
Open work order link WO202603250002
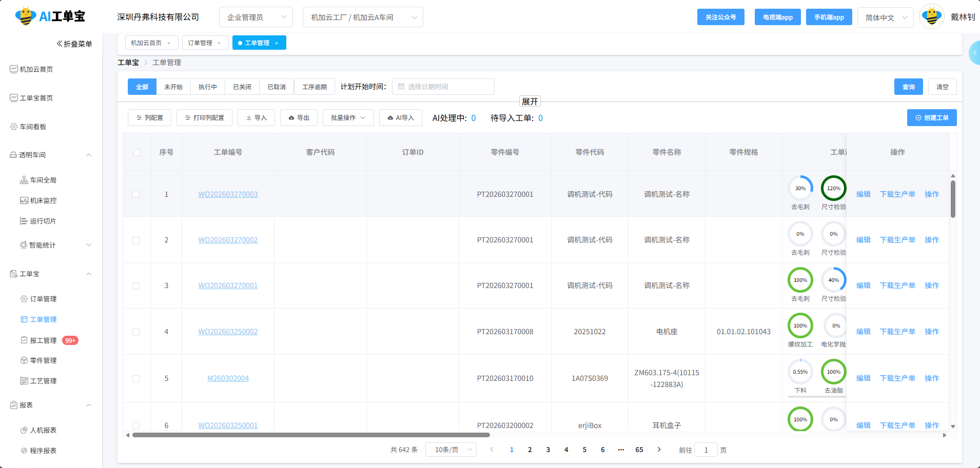coord(228,332)
